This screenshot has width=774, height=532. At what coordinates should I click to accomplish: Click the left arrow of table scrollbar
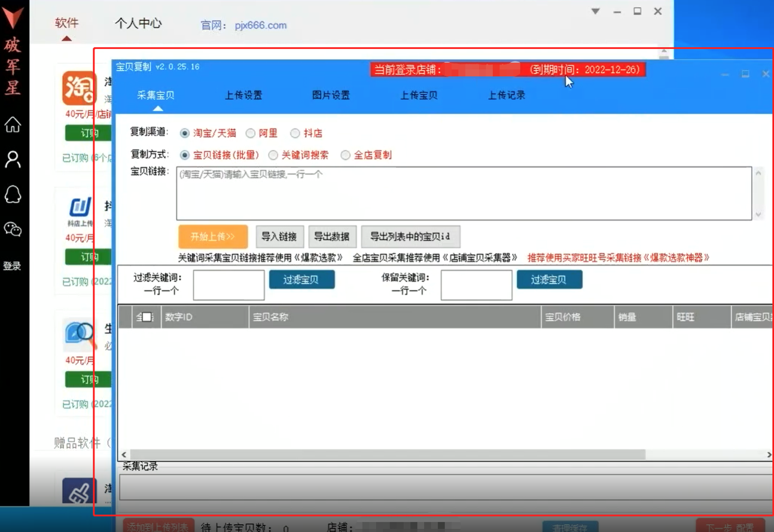coord(124,455)
